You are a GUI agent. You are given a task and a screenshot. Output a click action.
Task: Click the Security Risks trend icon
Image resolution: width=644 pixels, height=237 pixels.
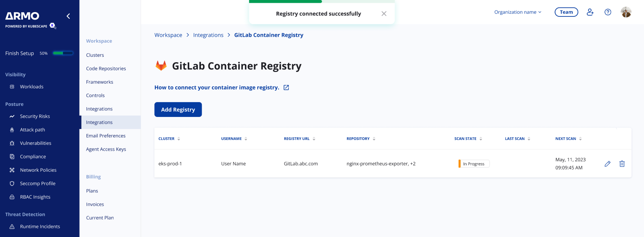click(x=12, y=116)
